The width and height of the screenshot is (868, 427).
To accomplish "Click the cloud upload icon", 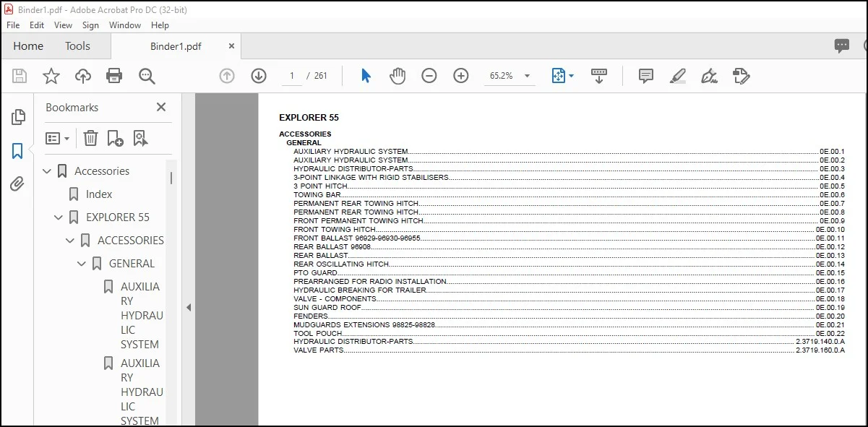I will point(83,76).
